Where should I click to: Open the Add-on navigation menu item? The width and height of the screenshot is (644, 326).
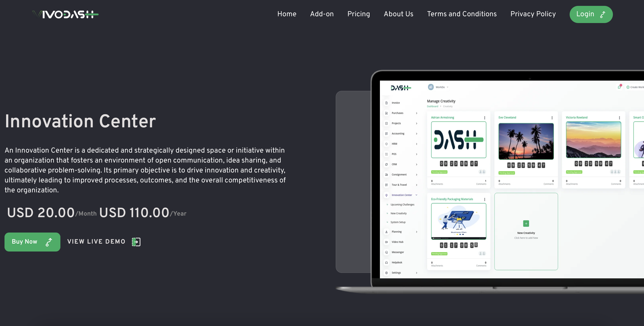coord(322,14)
